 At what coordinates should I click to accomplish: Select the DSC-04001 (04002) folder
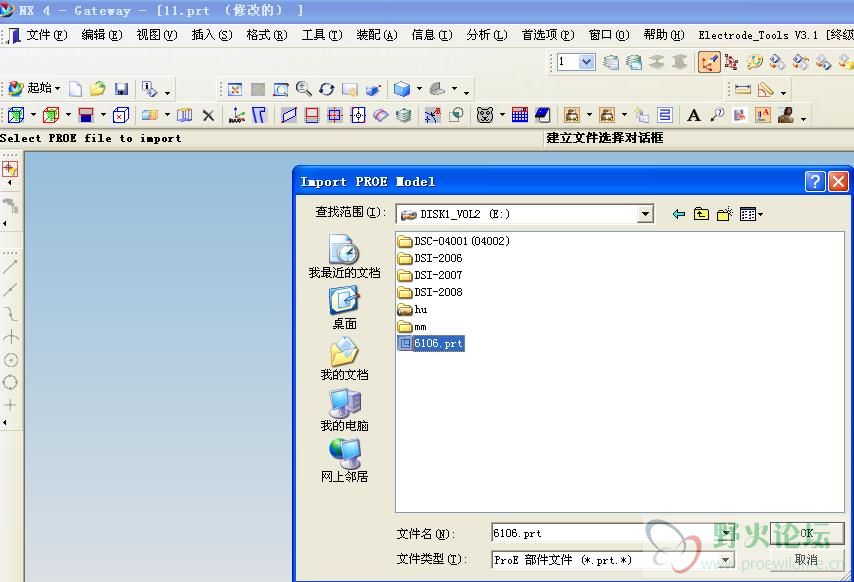pyautogui.click(x=454, y=241)
